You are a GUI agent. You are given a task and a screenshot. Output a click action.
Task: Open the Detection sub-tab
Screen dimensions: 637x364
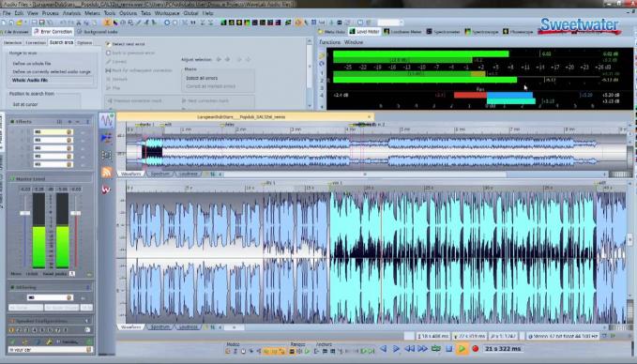pos(12,42)
